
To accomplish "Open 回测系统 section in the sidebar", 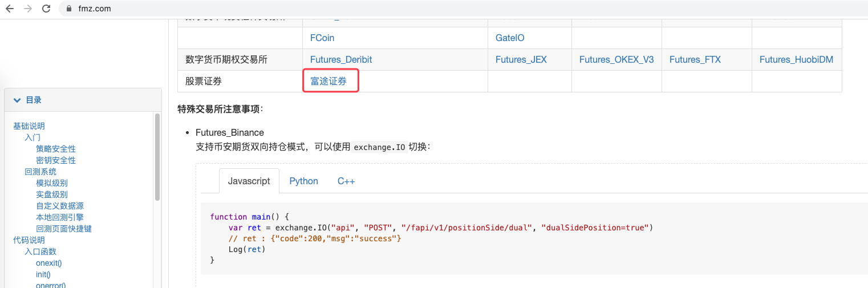I will click(40, 172).
